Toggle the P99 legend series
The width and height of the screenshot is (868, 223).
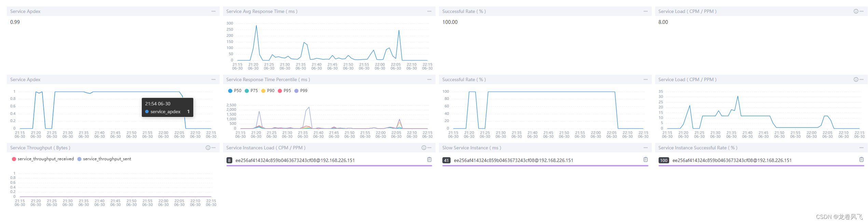click(x=301, y=91)
